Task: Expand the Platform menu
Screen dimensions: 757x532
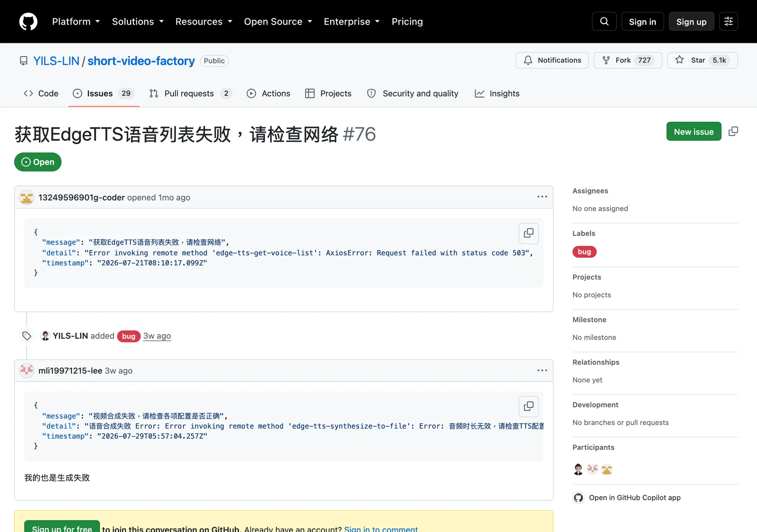Action: 76,22
